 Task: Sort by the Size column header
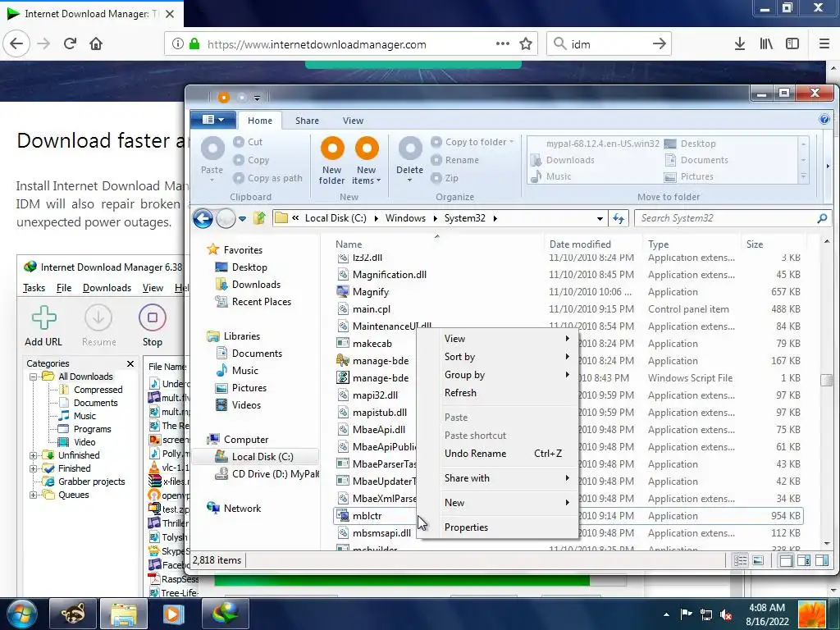pos(755,244)
